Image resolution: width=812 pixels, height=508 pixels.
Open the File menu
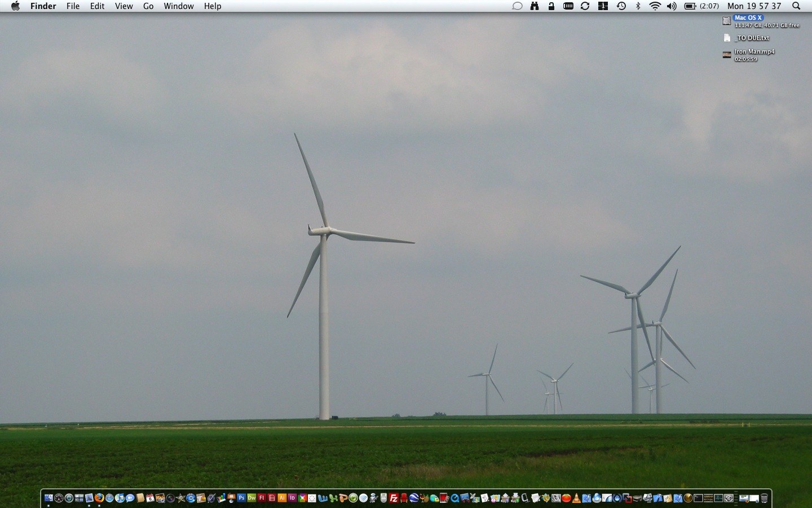tap(73, 6)
